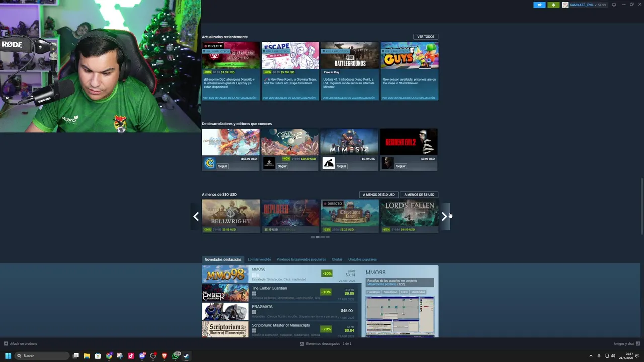644x362 pixels.
Task: Click the Capcom publisher logo icon
Action: (x=210, y=163)
